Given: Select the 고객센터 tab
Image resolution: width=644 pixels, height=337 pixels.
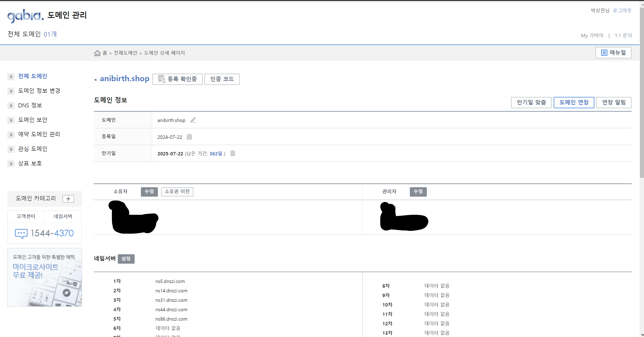Looking at the screenshot, I should pyautogui.click(x=26, y=216).
